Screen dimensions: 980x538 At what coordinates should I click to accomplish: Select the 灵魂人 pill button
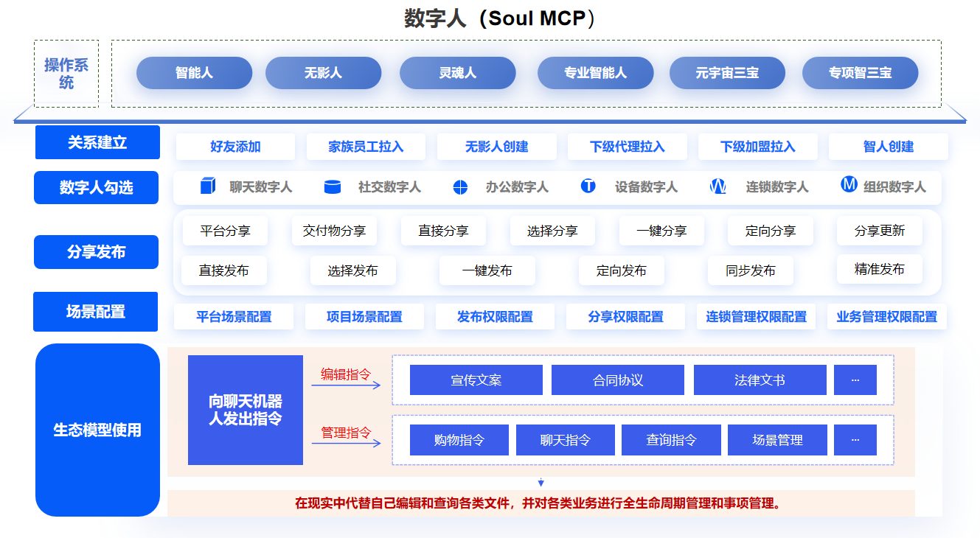click(x=458, y=73)
